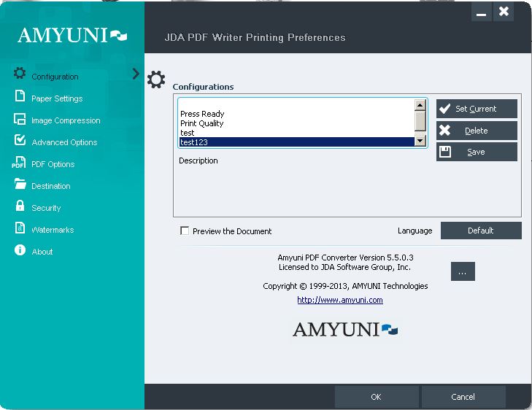Show Watermarks settings
This screenshot has width=532, height=410.
53,230
